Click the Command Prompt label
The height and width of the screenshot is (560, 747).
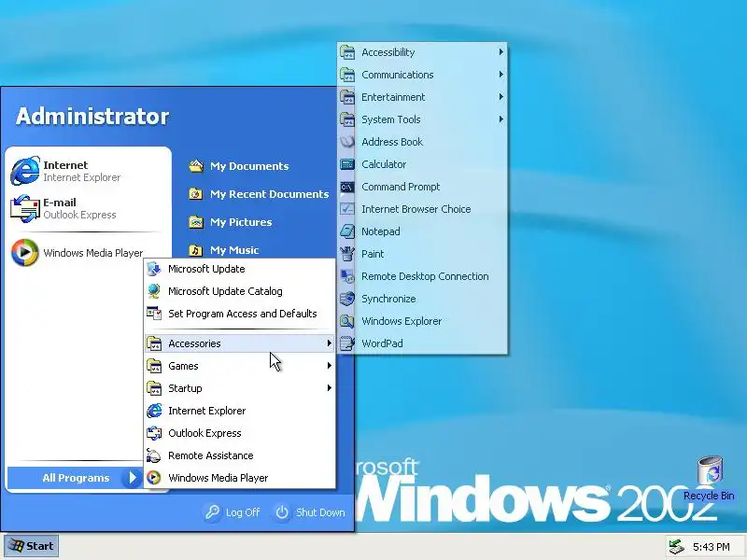[x=401, y=187]
